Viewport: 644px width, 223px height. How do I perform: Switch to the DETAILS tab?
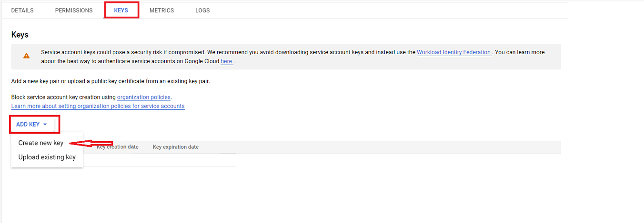click(22, 10)
